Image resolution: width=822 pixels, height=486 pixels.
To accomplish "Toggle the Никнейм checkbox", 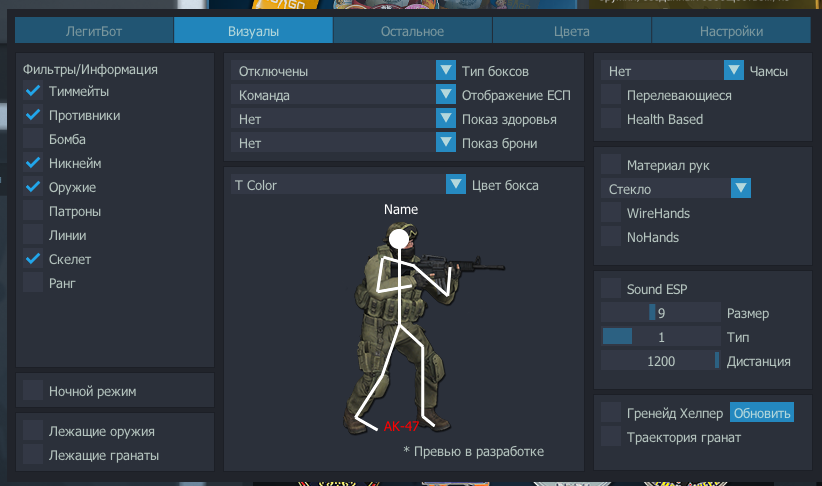I will 33,163.
